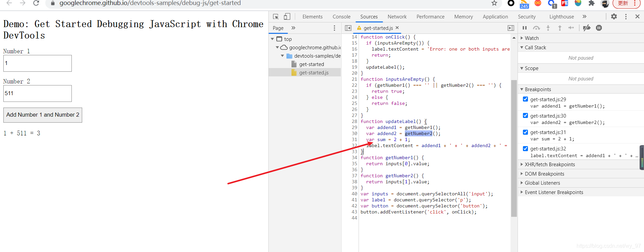The height and width of the screenshot is (252, 644).
Task: Expand Global Listeners section
Action: 581,183
